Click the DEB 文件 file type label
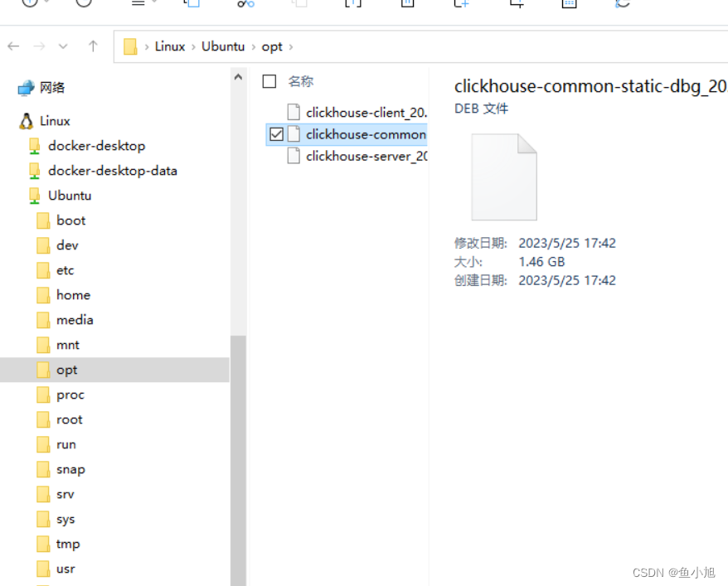 click(481, 109)
